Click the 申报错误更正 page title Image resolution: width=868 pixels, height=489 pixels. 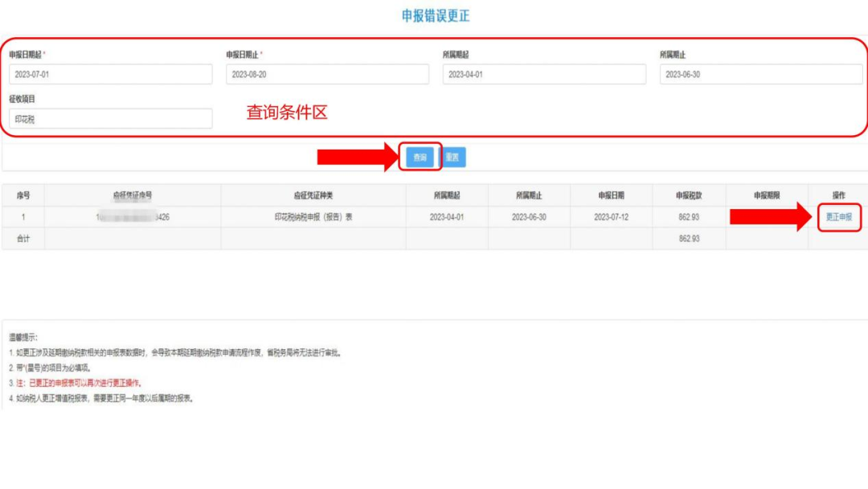click(x=434, y=16)
